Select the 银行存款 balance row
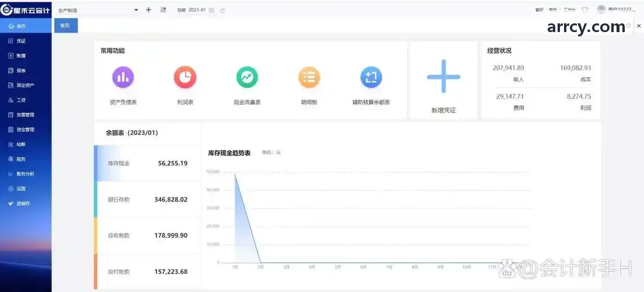Image resolution: width=644 pixels, height=292 pixels. 148,200
